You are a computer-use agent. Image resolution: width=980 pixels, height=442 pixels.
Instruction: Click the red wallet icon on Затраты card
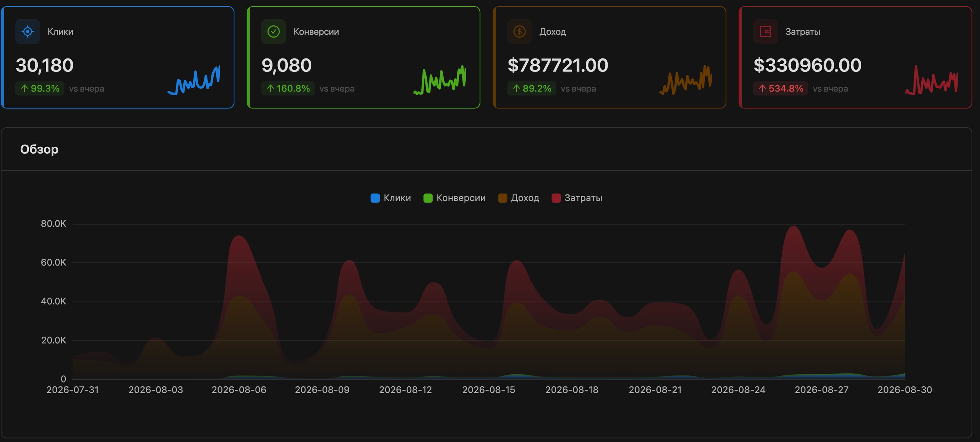point(766,32)
